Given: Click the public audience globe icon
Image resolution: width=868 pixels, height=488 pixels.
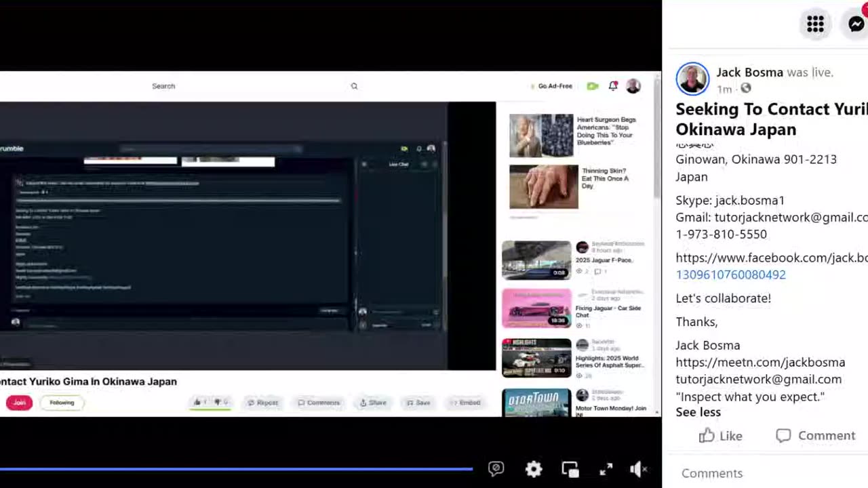Looking at the screenshot, I should pyautogui.click(x=746, y=88).
